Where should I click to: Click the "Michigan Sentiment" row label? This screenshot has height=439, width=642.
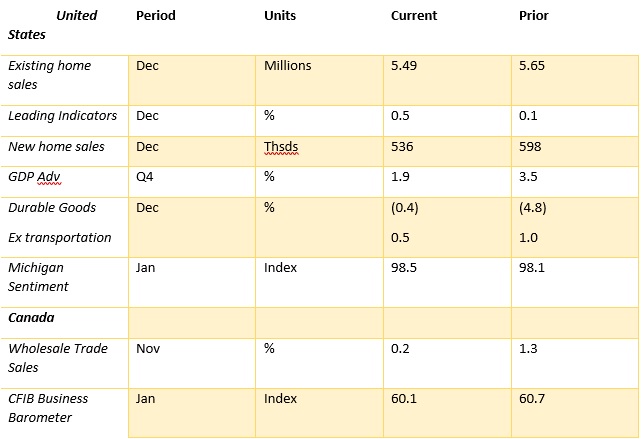(38, 277)
